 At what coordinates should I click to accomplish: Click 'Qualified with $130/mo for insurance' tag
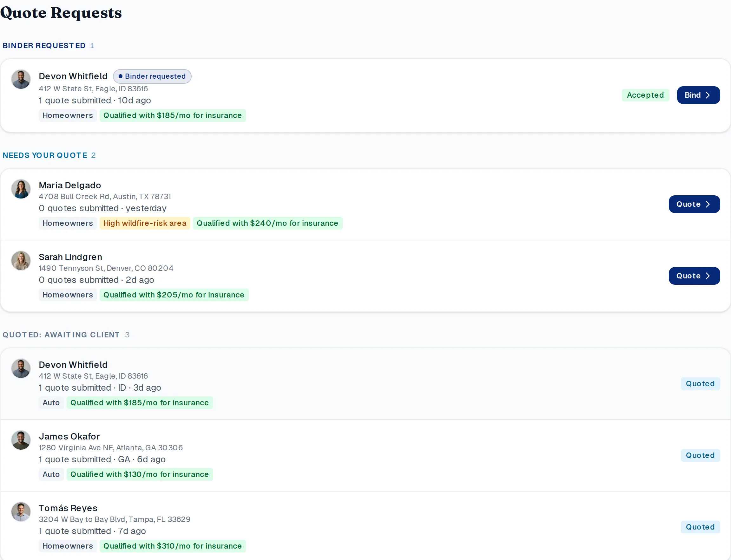[139, 474]
